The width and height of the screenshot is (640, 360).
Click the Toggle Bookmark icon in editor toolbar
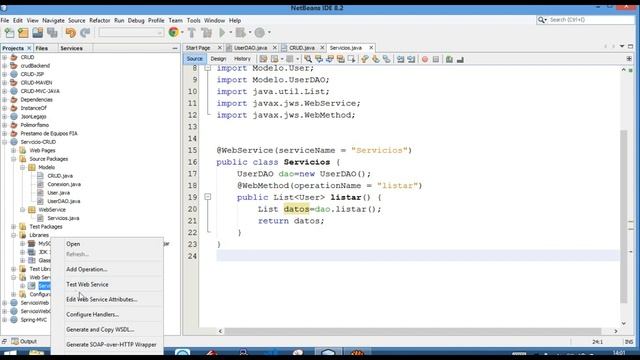point(386,60)
